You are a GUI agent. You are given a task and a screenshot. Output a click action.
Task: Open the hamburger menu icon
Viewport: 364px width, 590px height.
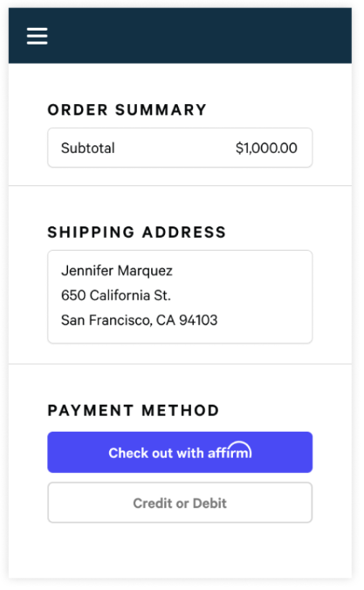[38, 36]
